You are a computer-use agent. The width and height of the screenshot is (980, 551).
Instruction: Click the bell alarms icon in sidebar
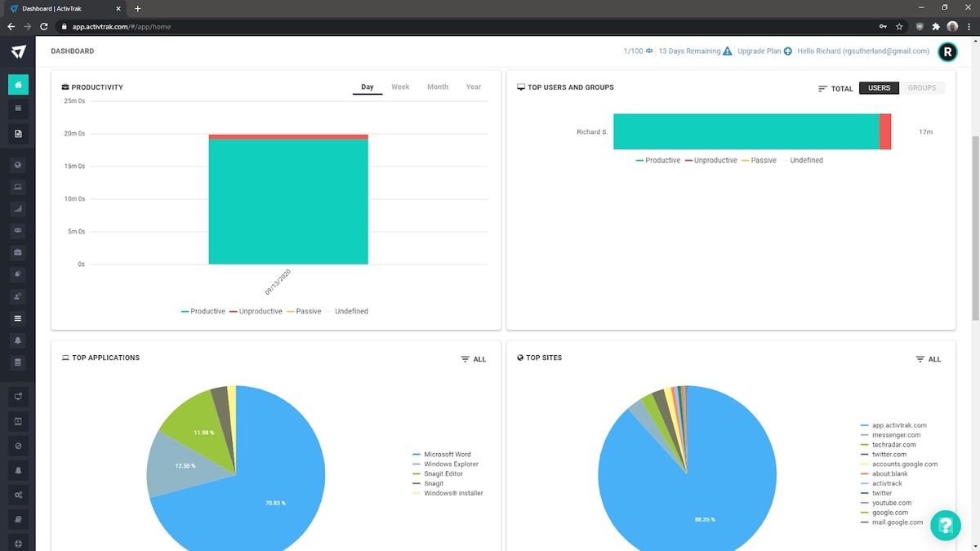click(18, 340)
